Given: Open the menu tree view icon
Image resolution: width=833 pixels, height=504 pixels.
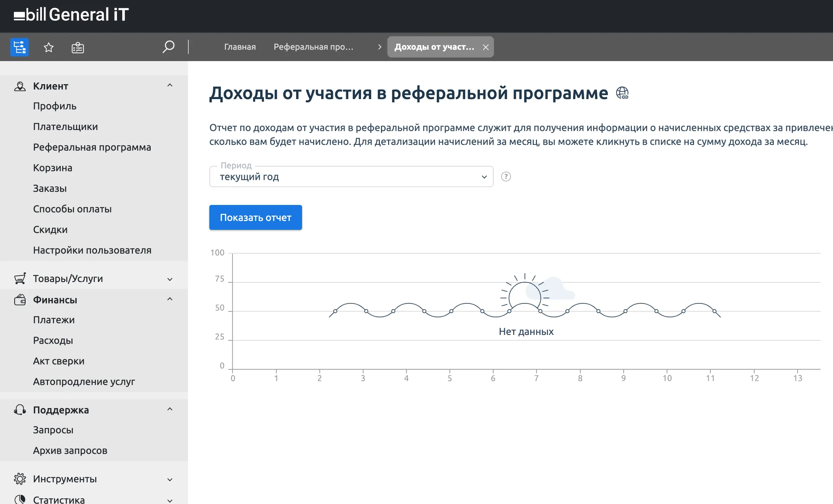Looking at the screenshot, I should [20, 47].
